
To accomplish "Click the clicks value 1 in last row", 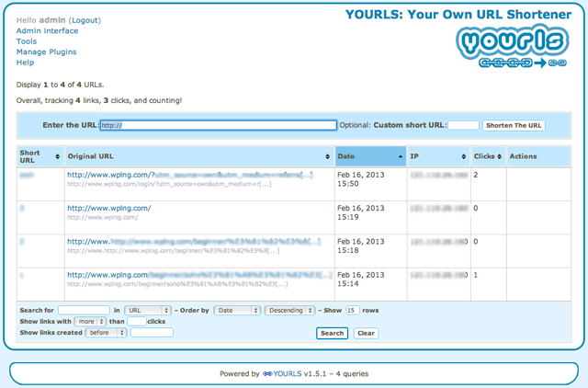I will 476,275.
